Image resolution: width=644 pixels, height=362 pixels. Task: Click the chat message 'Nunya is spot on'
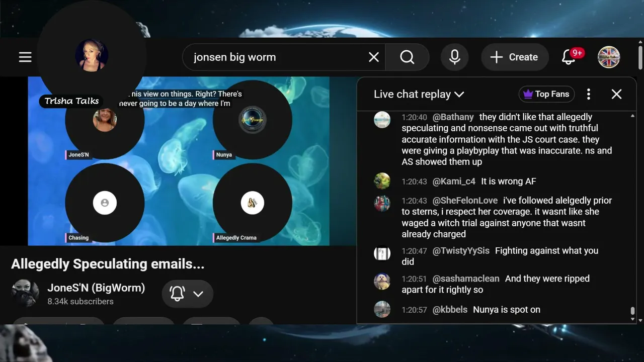(507, 310)
